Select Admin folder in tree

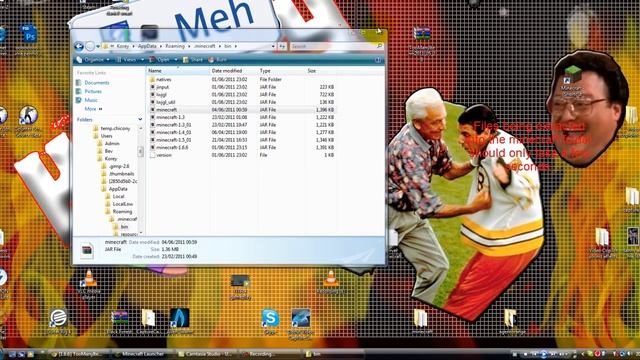[x=112, y=143]
